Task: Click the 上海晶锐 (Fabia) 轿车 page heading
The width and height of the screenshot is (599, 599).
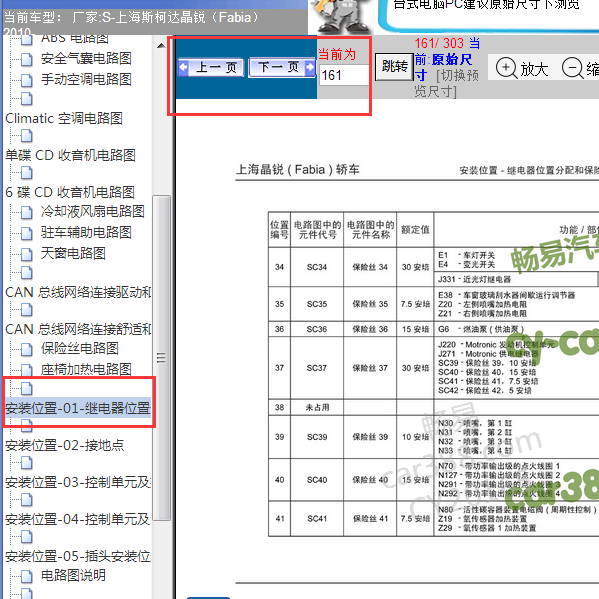Action: click(298, 169)
